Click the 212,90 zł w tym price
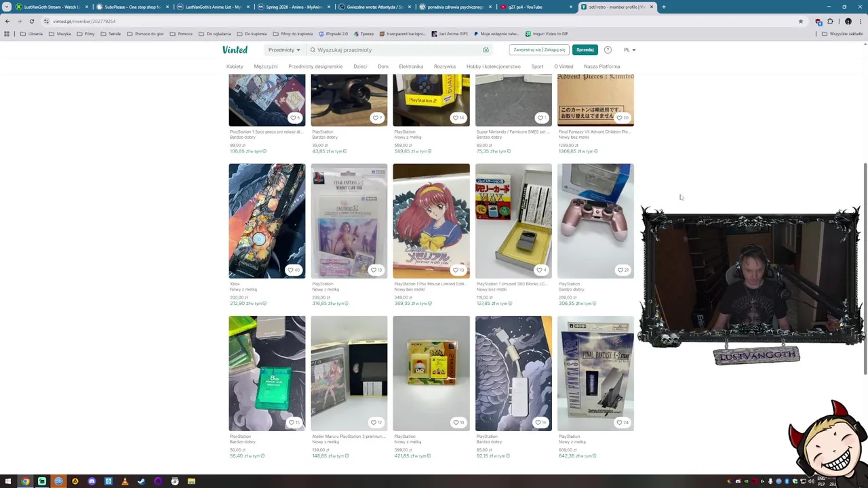This screenshot has height=488, width=868. click(248, 304)
